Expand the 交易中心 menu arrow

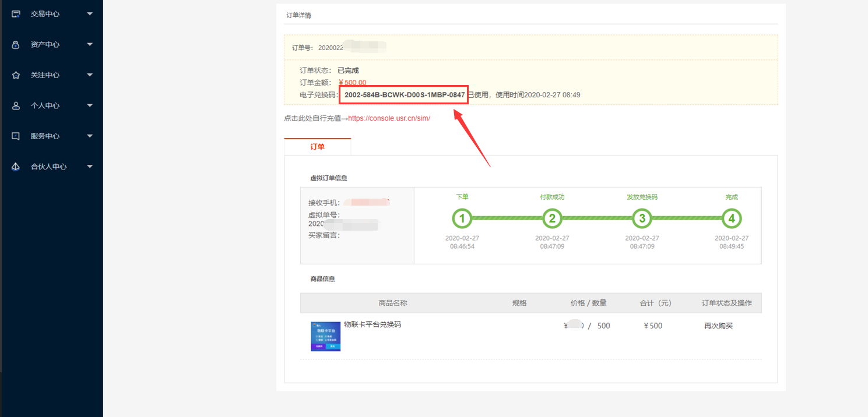[90, 14]
